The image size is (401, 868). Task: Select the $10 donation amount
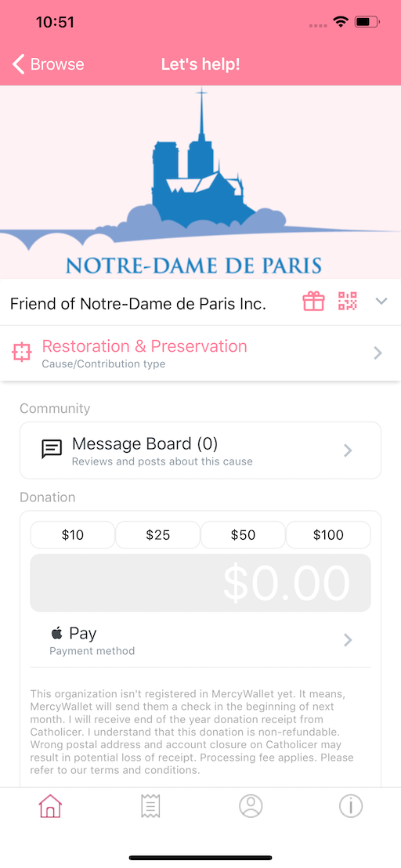(x=73, y=535)
